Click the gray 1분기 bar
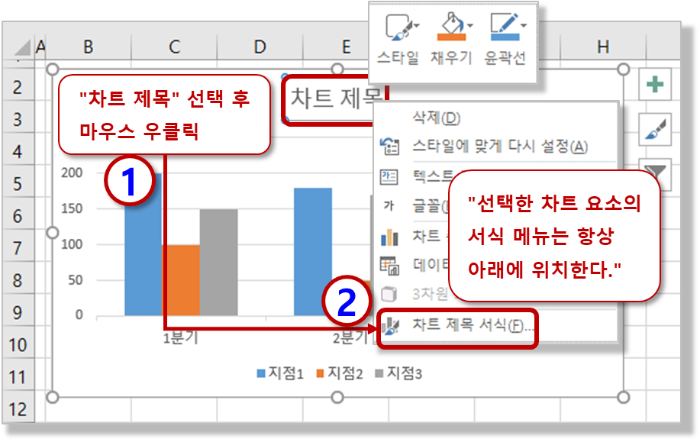 218,262
